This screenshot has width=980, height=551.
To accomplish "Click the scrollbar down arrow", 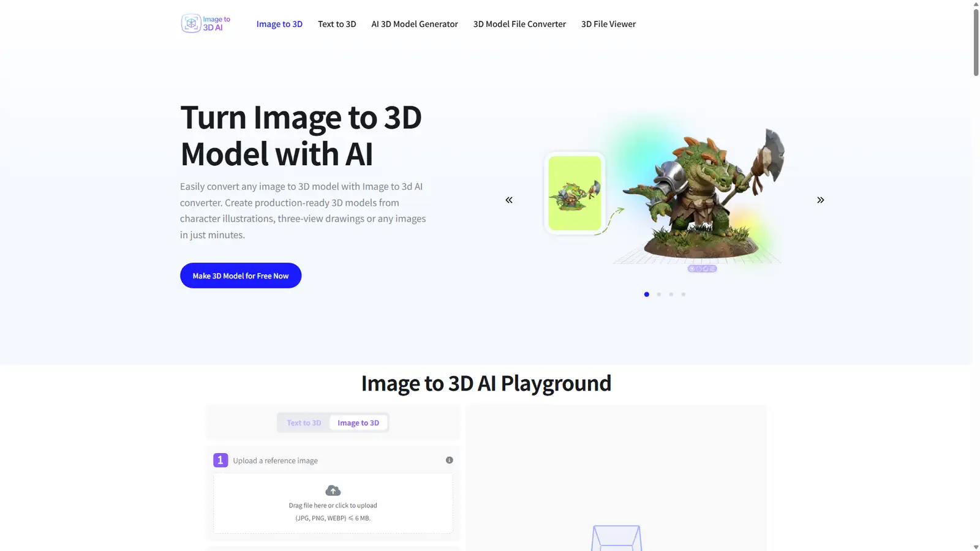I will point(976,547).
